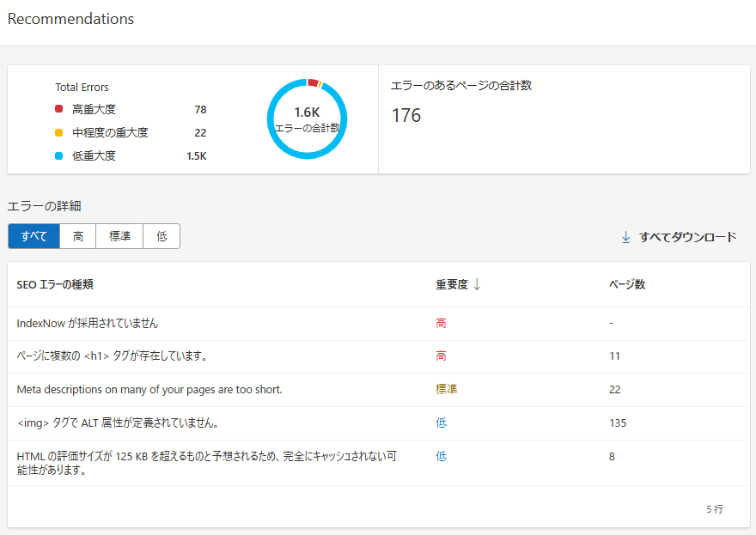Switch to the 標準 severity filter

coord(119,236)
